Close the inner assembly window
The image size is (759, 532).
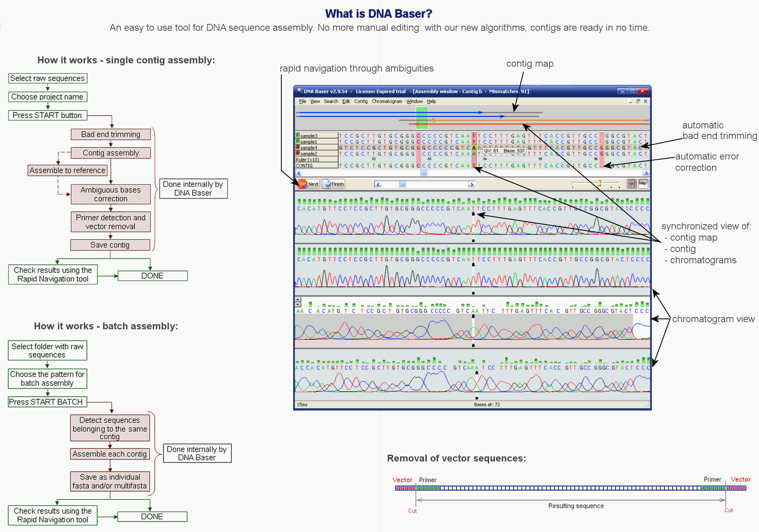click(x=645, y=101)
